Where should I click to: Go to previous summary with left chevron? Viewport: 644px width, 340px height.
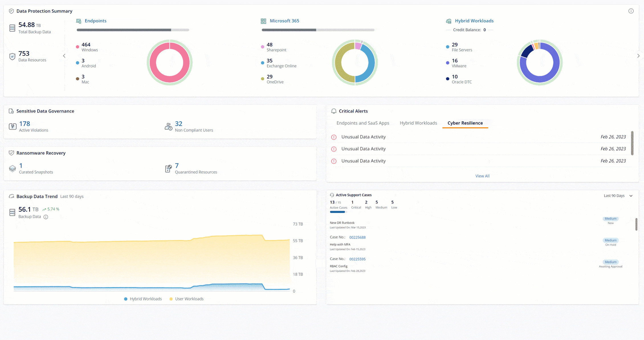coord(64,56)
